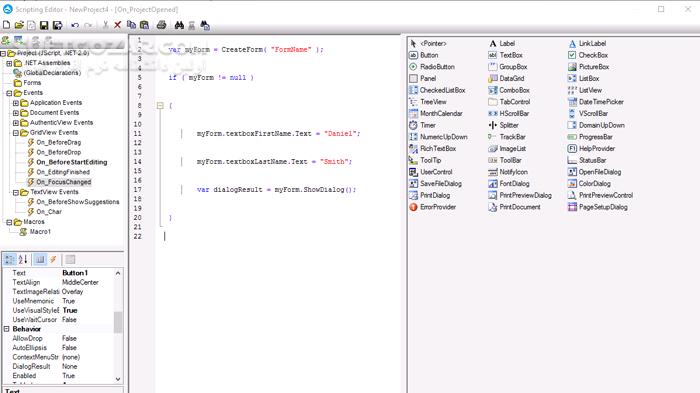Collapse the Events tree node
The width and height of the screenshot is (700, 393).
click(9, 93)
